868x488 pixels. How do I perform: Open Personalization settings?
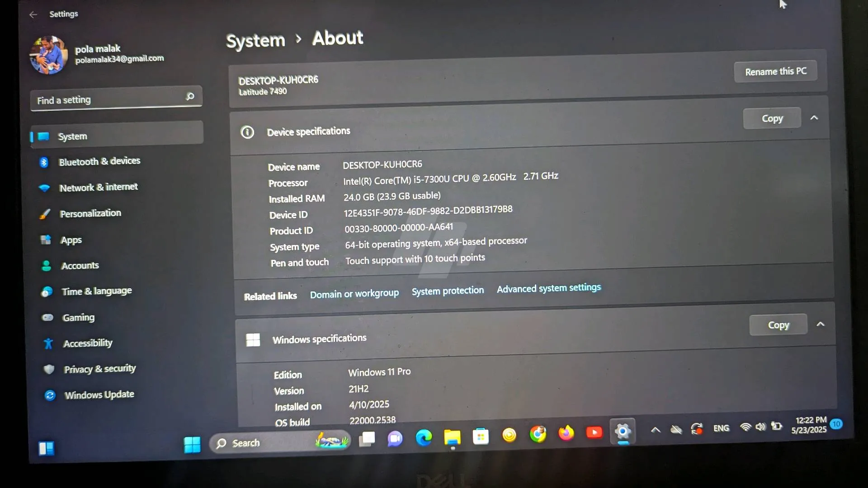point(90,213)
